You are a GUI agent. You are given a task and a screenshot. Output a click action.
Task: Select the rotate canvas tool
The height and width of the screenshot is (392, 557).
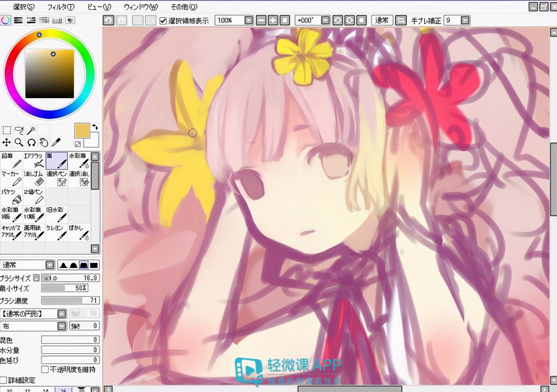31,142
